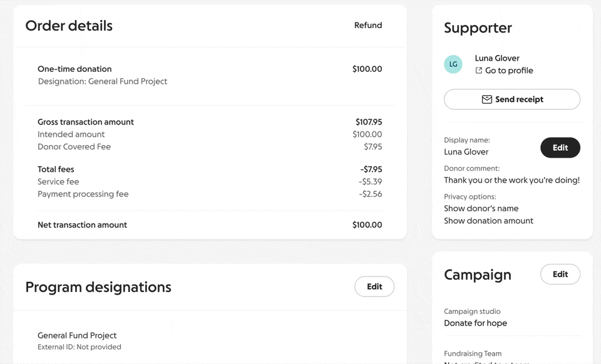Click the Donate for hope campaign name
This screenshot has width=601, height=364.
pos(475,323)
